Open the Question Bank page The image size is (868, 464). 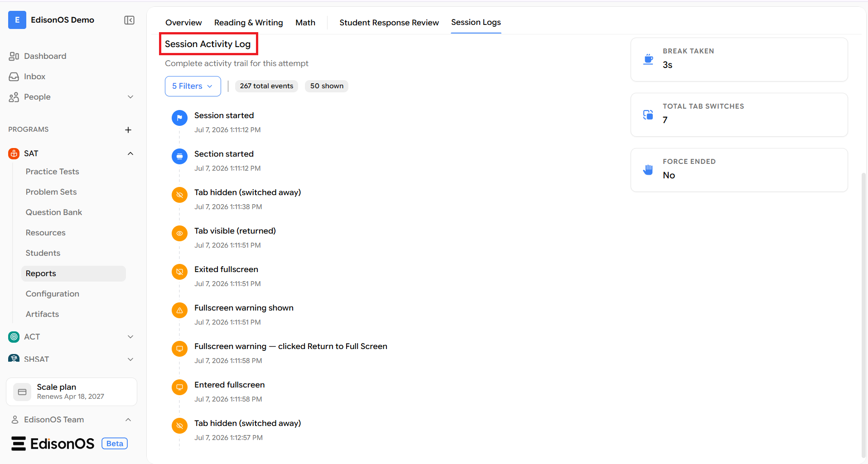tap(54, 212)
